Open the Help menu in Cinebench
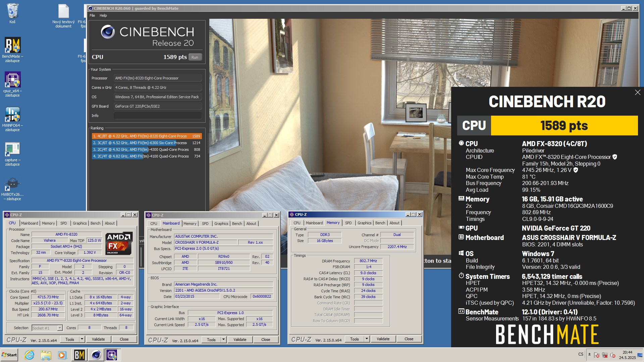This screenshot has width=644, height=362. 103,15
